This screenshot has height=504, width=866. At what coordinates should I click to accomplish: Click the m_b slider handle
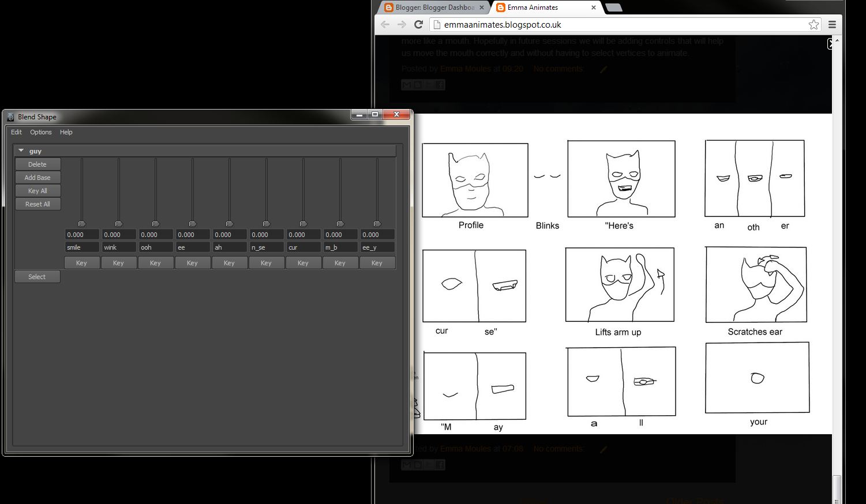(340, 224)
